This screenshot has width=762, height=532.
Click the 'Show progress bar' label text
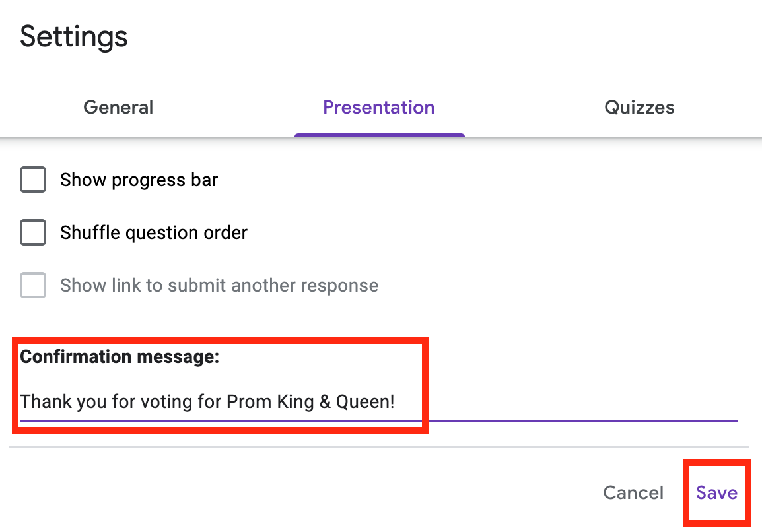pos(139,180)
